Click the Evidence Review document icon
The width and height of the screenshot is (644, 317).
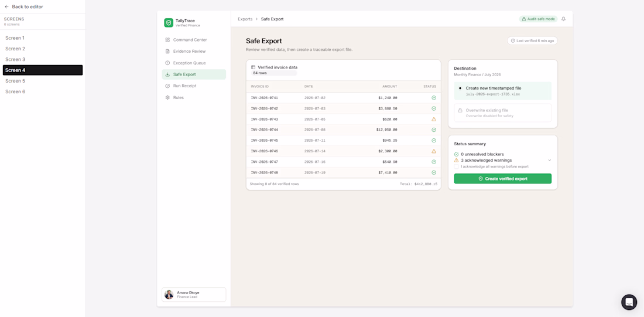[167, 52]
